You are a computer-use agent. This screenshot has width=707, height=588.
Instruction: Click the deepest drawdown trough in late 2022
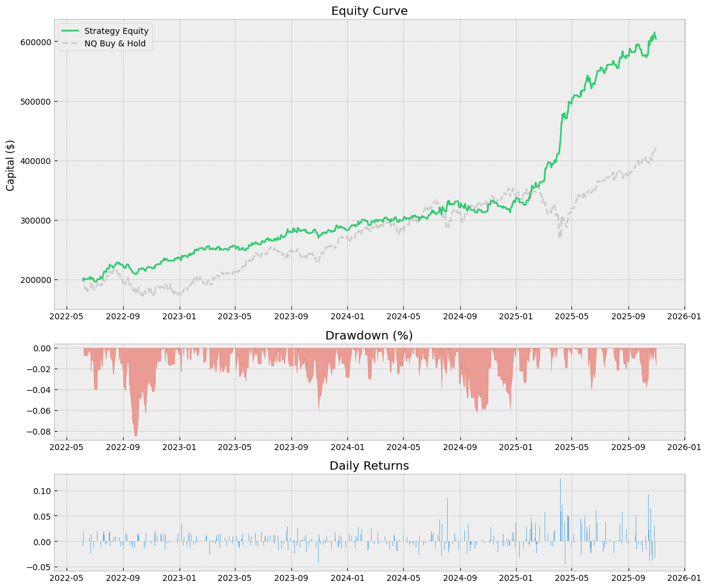(x=136, y=435)
